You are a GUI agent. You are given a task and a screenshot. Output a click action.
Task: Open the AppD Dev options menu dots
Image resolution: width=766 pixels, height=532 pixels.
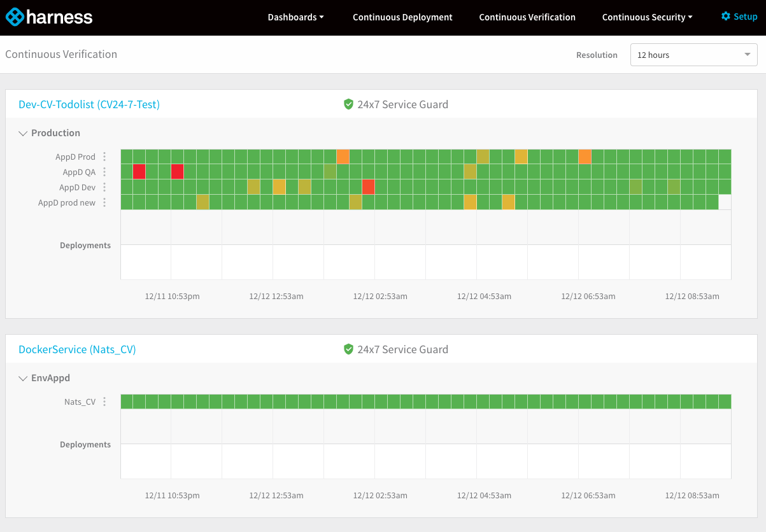pyautogui.click(x=104, y=187)
